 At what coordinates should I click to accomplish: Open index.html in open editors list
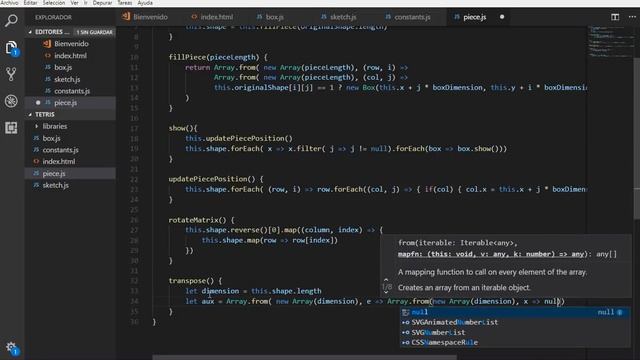[x=71, y=56]
